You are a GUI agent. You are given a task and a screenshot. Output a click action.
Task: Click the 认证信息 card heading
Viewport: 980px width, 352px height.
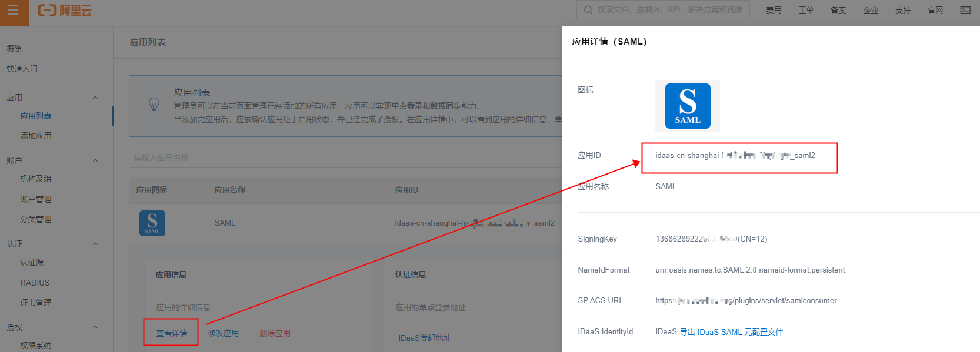[x=411, y=274]
